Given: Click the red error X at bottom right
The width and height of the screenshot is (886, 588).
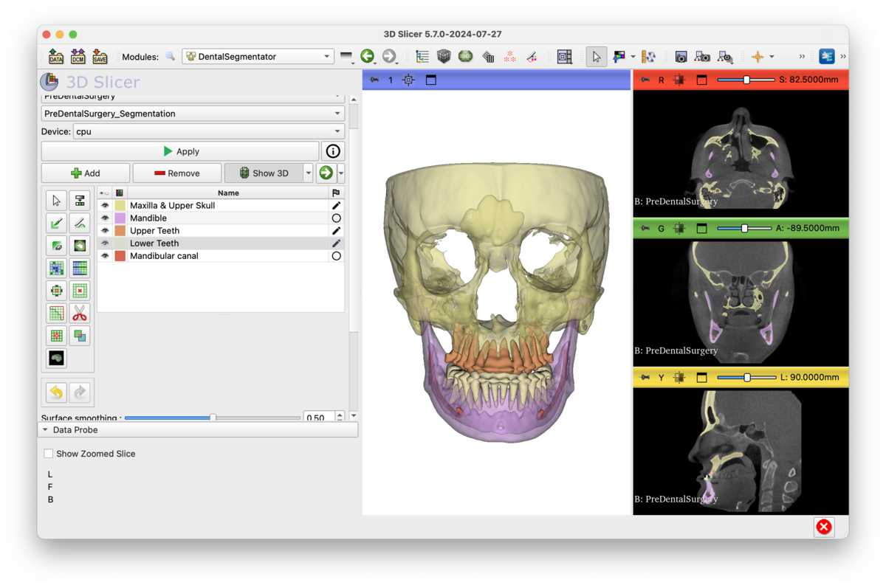Looking at the screenshot, I should 824,527.
